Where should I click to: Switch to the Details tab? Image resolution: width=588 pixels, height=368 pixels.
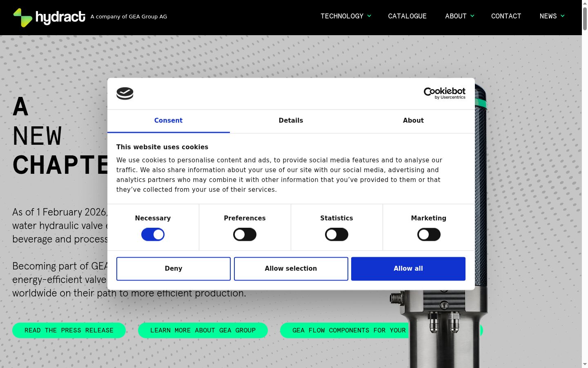point(291,121)
